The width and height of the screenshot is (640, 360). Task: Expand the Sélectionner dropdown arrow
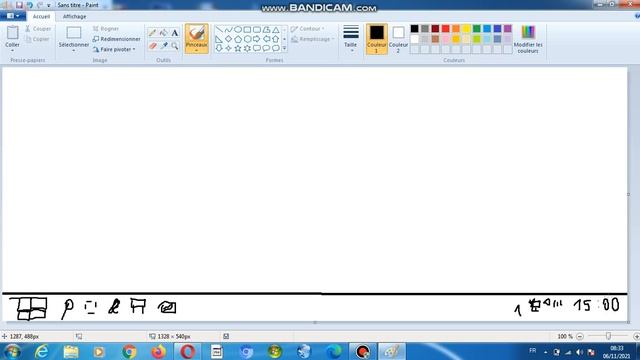[x=73, y=51]
